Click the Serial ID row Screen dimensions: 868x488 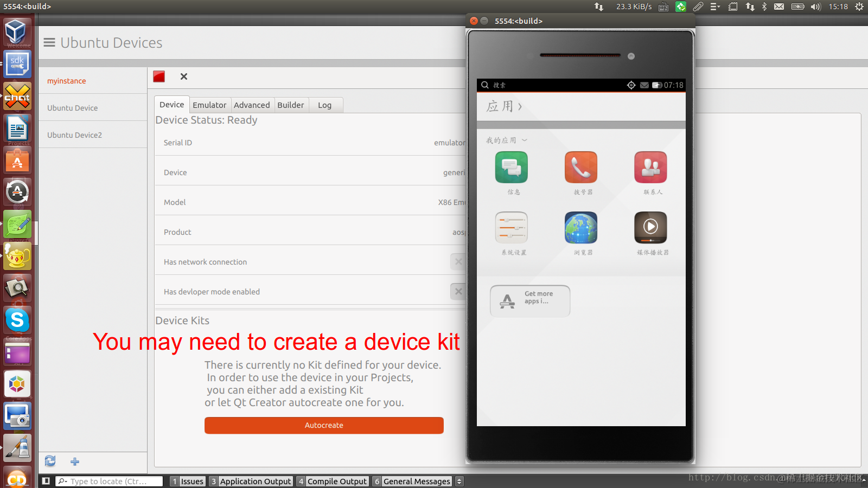tap(310, 143)
